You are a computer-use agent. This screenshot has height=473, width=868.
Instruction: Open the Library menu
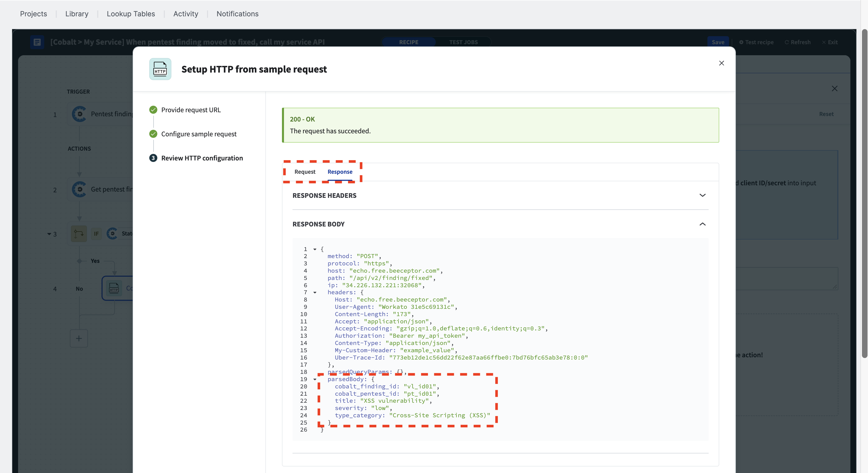tap(77, 14)
